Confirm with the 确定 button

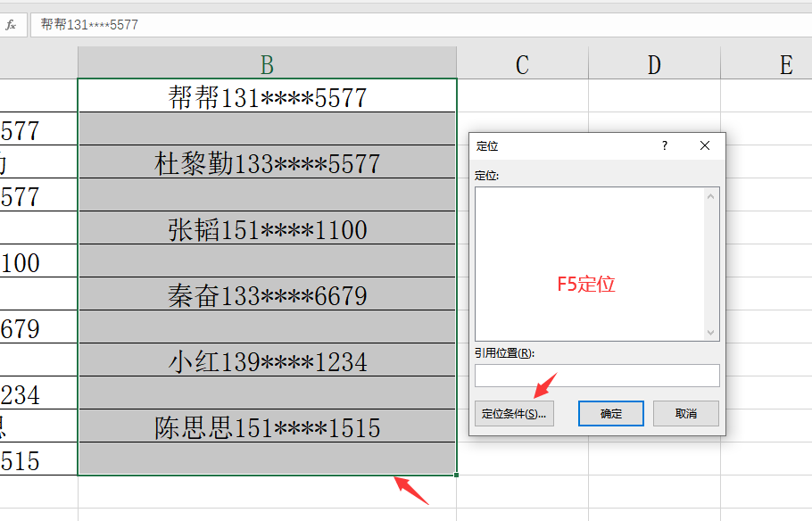point(611,413)
